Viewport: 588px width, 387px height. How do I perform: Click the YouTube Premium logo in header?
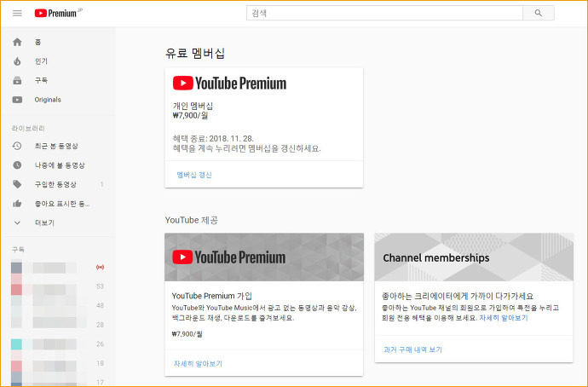58,13
